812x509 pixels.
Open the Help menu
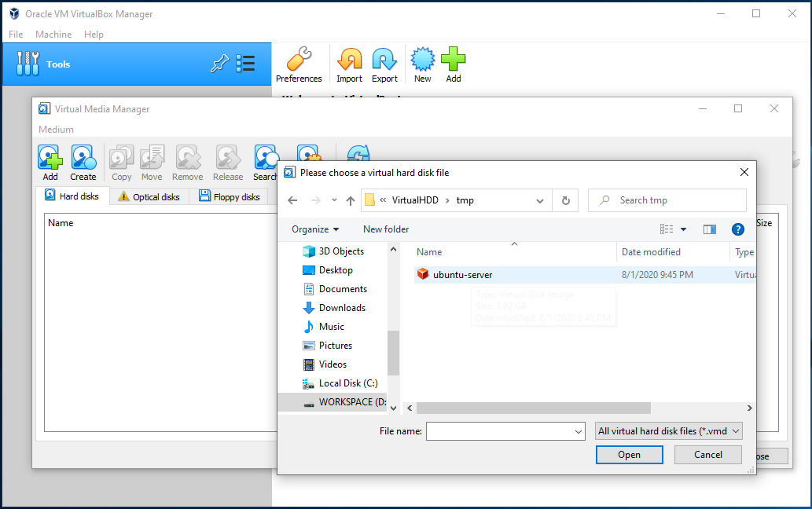pyautogui.click(x=94, y=34)
